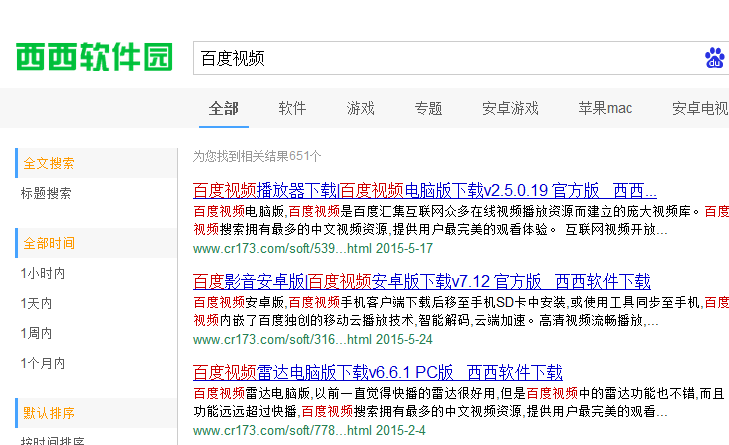Open the 游戏 tab
Screen dimensions: 729x445
pyautogui.click(x=360, y=108)
